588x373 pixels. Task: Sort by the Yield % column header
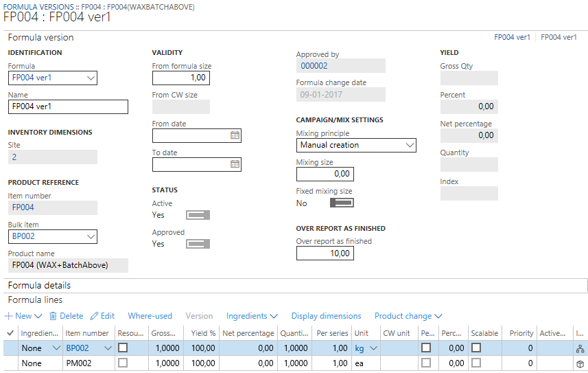[203, 333]
